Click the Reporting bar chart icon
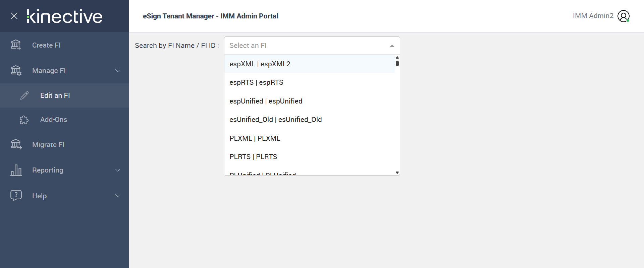Viewport: 644px width, 268px height. (x=16, y=170)
